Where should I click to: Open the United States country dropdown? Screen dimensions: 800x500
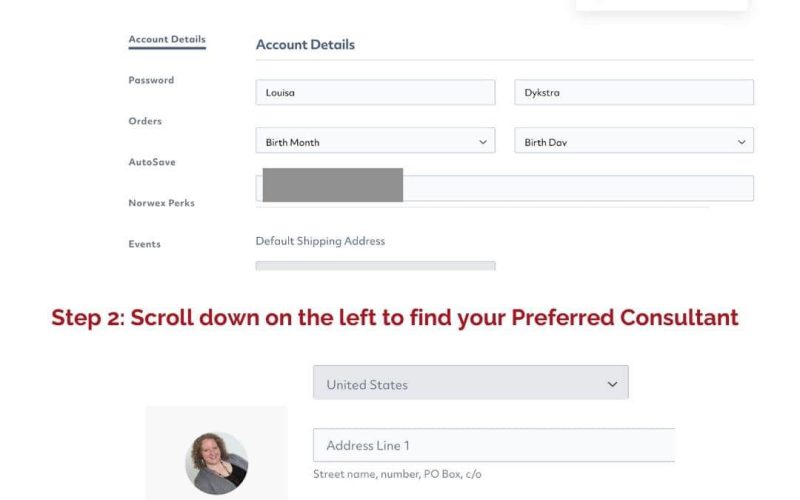point(470,382)
